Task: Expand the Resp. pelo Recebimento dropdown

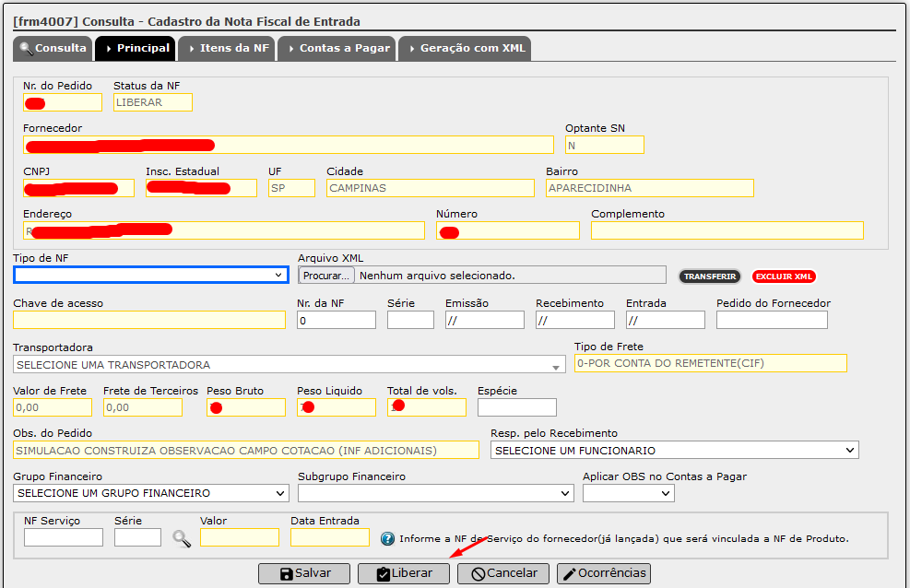Action: (x=674, y=451)
